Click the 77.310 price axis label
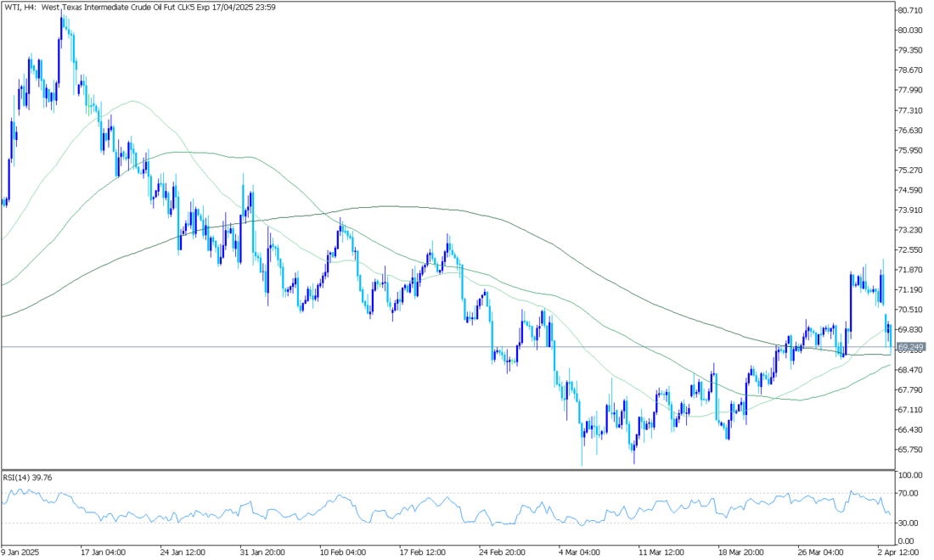The height and width of the screenshot is (560, 934). [x=911, y=110]
